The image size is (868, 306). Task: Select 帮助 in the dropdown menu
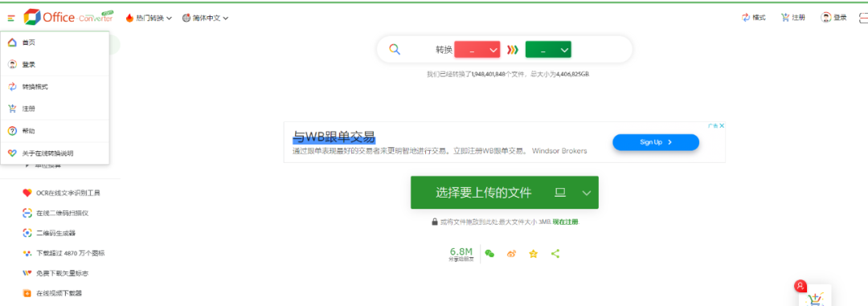tap(55, 131)
